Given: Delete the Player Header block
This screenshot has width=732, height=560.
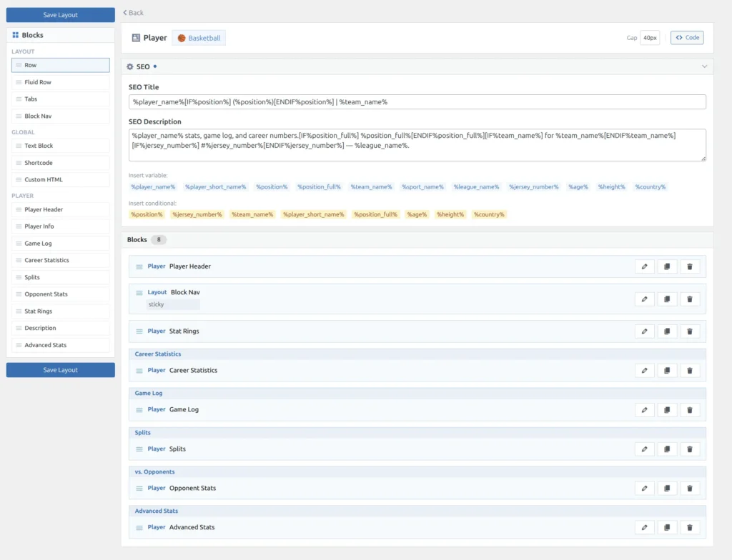Looking at the screenshot, I should point(690,266).
